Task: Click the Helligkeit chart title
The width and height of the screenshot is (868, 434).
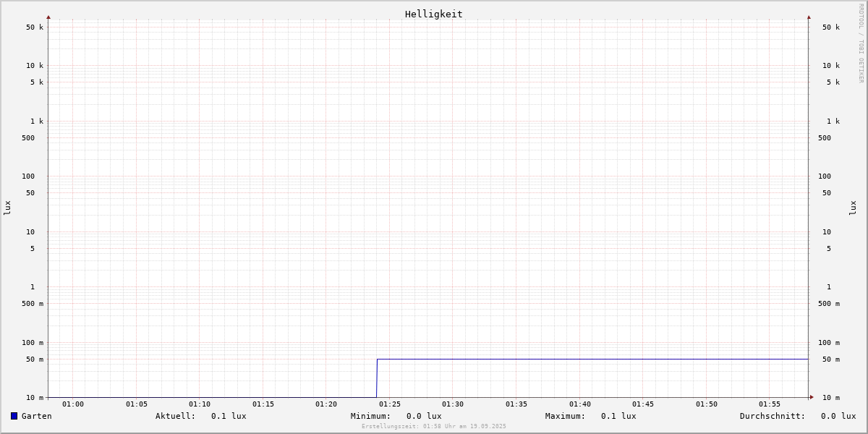Action: 434,14
